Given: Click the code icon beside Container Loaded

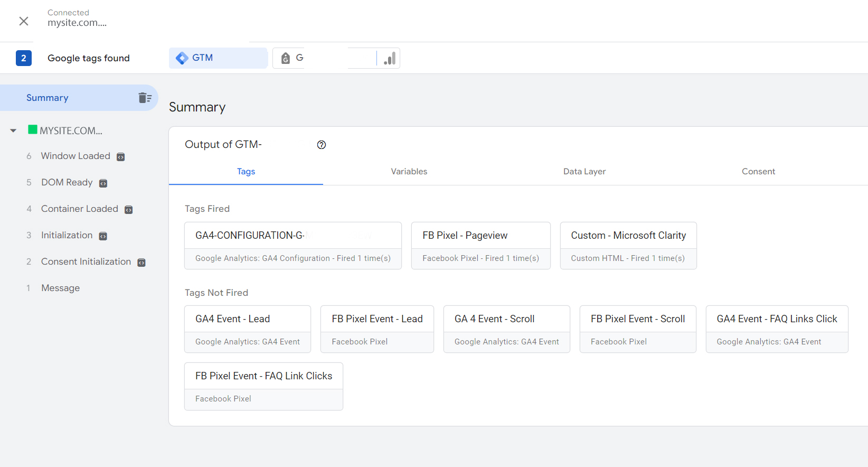Looking at the screenshot, I should click(128, 210).
